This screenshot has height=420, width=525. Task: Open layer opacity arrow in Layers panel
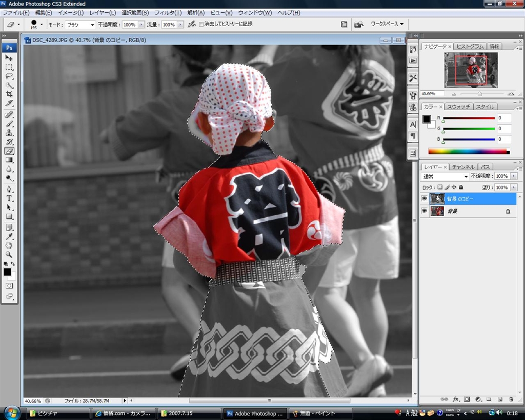[x=514, y=176]
